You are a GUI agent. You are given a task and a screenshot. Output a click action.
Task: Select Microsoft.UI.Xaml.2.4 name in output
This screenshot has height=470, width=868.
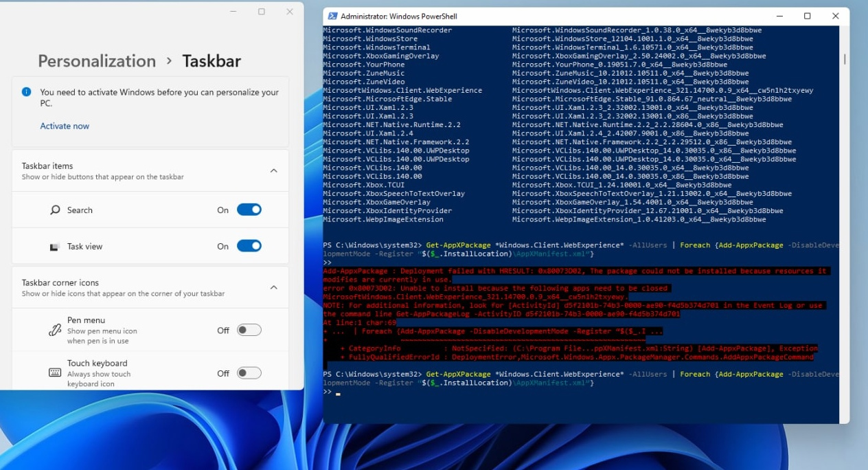coord(368,133)
